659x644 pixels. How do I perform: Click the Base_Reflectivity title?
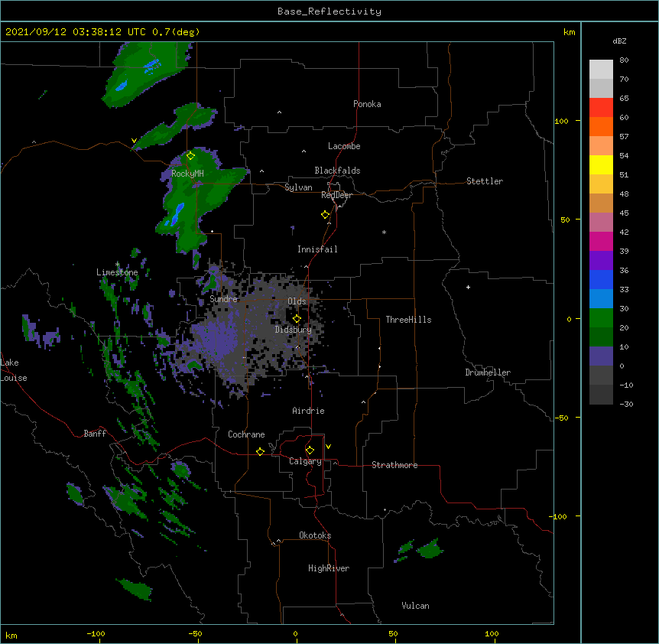[x=329, y=11]
